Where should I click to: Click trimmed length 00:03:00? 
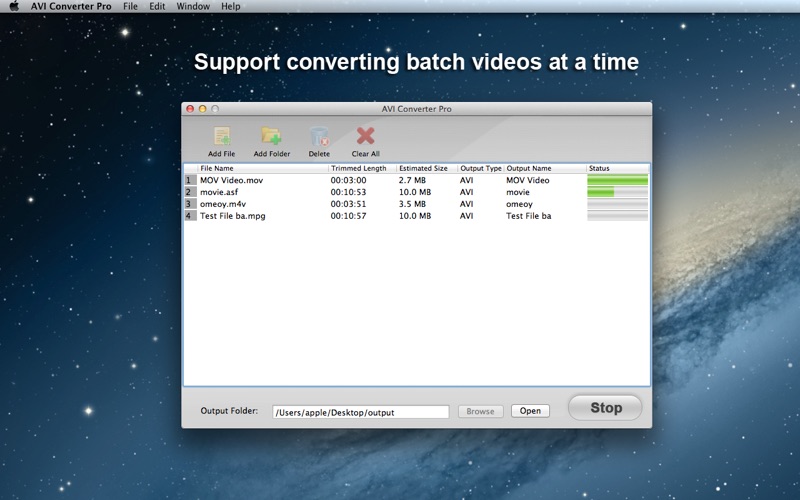click(x=348, y=180)
